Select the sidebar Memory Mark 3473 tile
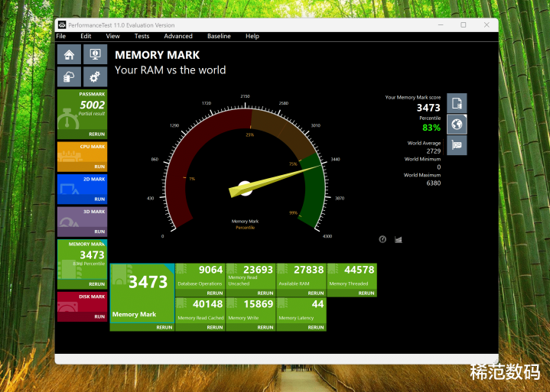550x392 pixels. (x=82, y=259)
